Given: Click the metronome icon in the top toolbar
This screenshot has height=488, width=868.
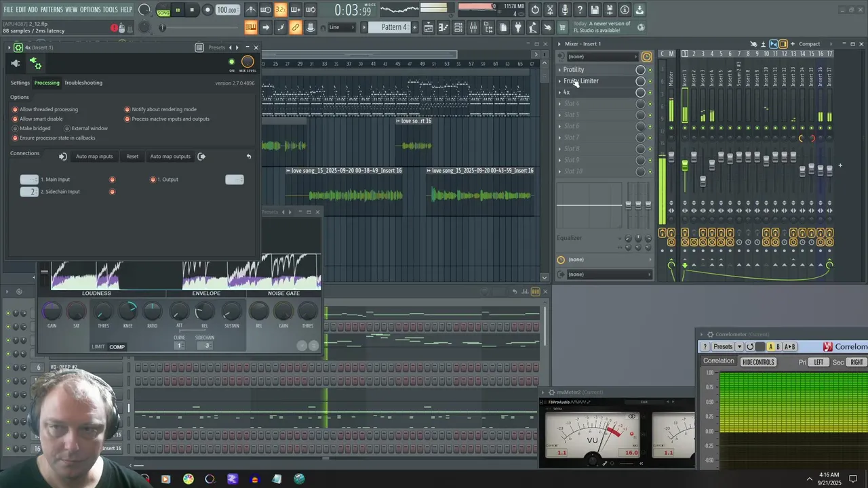Looking at the screenshot, I should (251, 10).
